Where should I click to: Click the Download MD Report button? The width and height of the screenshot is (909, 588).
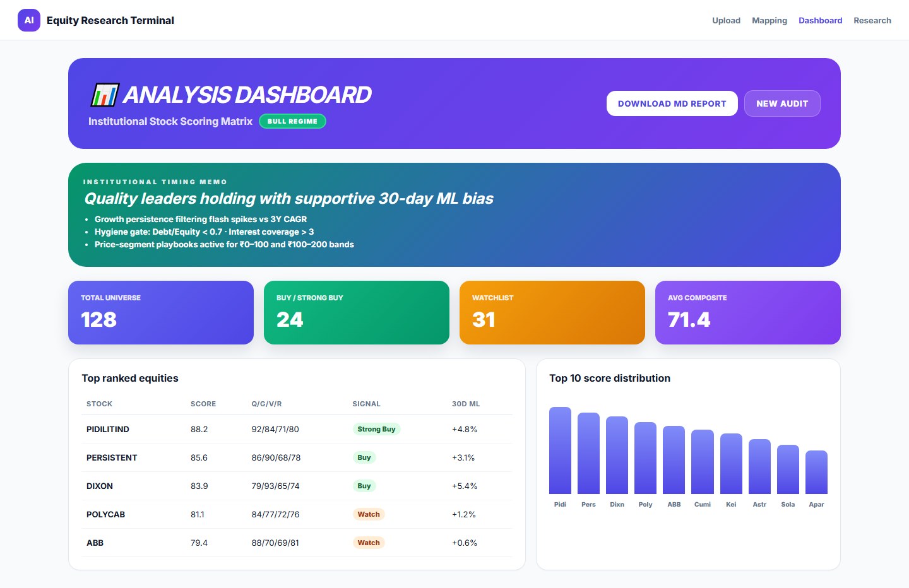tap(672, 103)
